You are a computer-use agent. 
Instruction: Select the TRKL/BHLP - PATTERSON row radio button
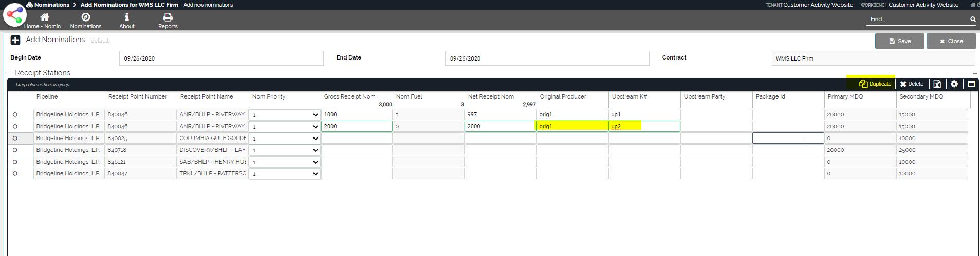[x=15, y=174]
